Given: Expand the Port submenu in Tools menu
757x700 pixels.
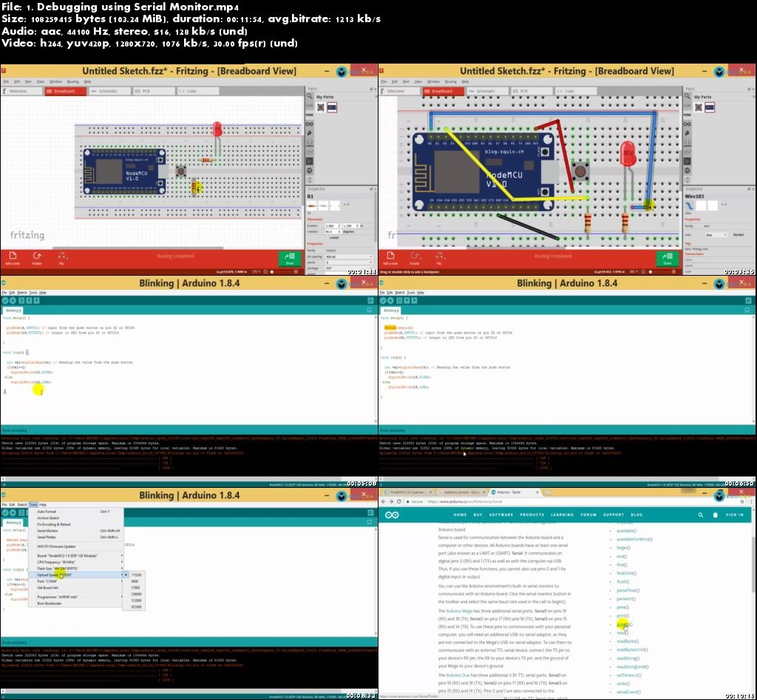Looking at the screenshot, I should (76, 581).
